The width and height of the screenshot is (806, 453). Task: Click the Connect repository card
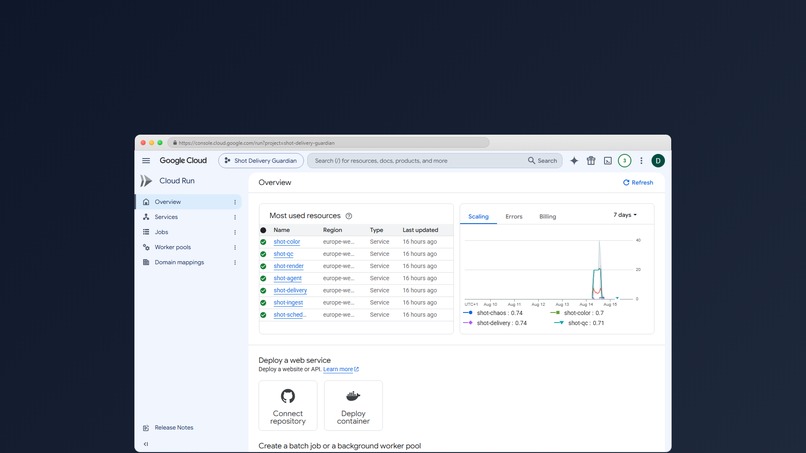tap(288, 406)
